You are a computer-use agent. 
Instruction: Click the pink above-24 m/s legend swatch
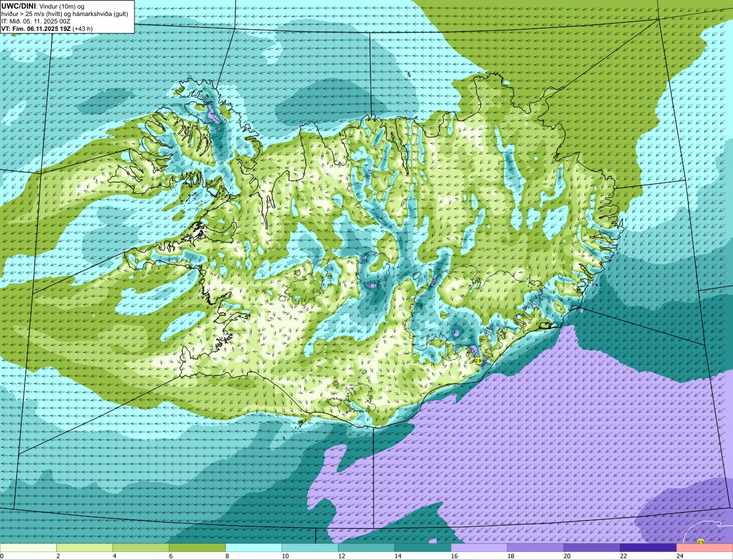[705, 547]
